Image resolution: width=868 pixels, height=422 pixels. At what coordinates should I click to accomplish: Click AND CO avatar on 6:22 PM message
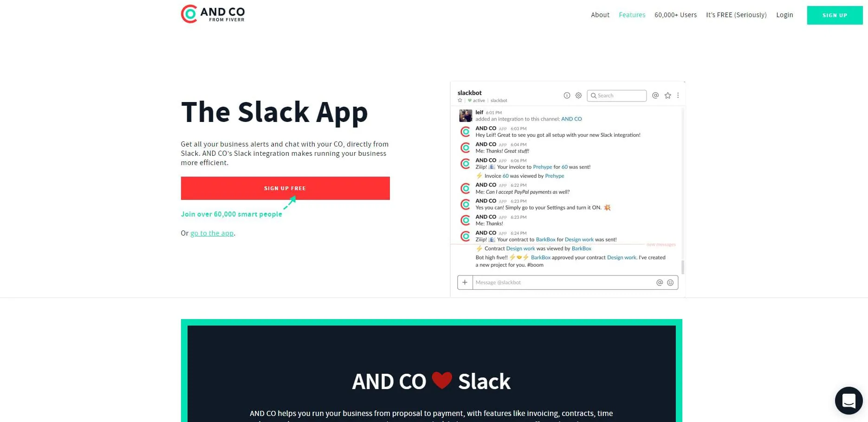tap(465, 188)
